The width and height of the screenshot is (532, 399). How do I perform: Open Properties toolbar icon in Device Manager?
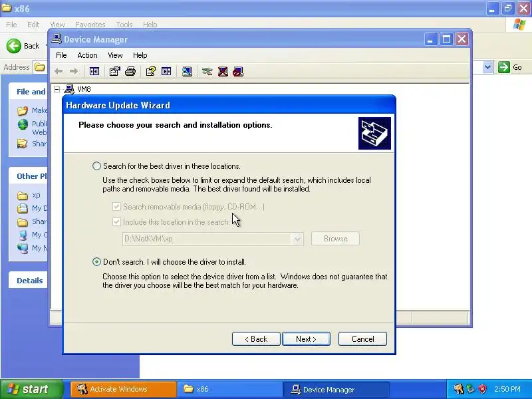pyautogui.click(x=114, y=71)
